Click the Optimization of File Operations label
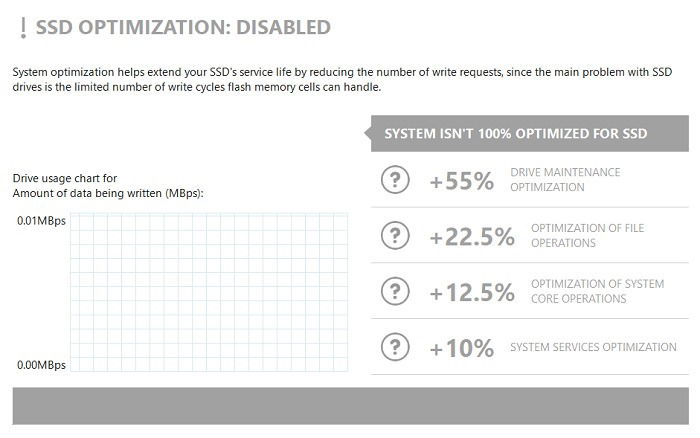Screen dimensions: 700x438 [588, 235]
